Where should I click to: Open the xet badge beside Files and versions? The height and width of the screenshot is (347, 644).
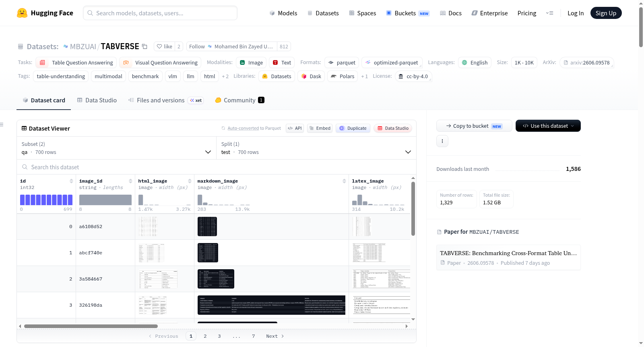click(196, 100)
